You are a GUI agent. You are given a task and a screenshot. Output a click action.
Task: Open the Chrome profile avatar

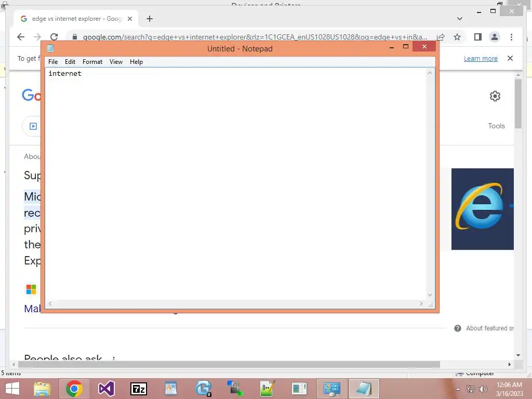[495, 37]
